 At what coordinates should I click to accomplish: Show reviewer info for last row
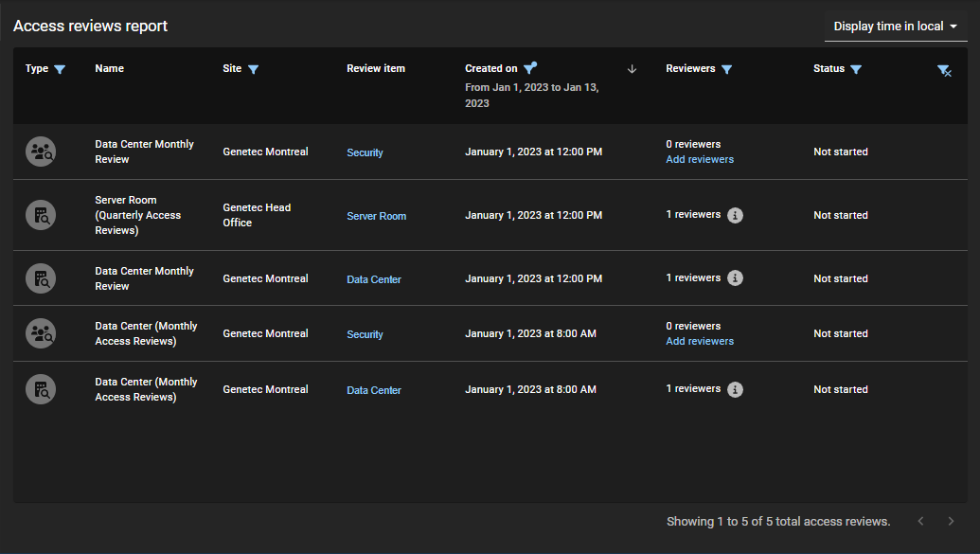pyautogui.click(x=735, y=389)
